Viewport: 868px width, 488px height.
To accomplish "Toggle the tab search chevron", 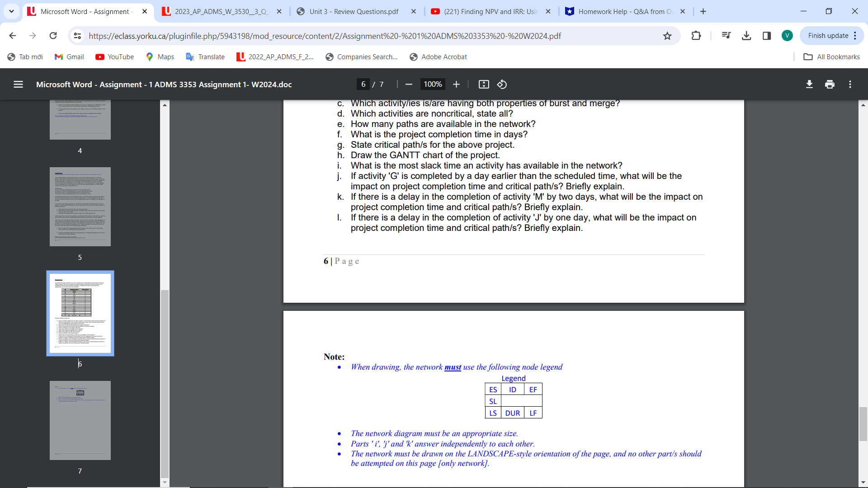I will click(x=11, y=11).
